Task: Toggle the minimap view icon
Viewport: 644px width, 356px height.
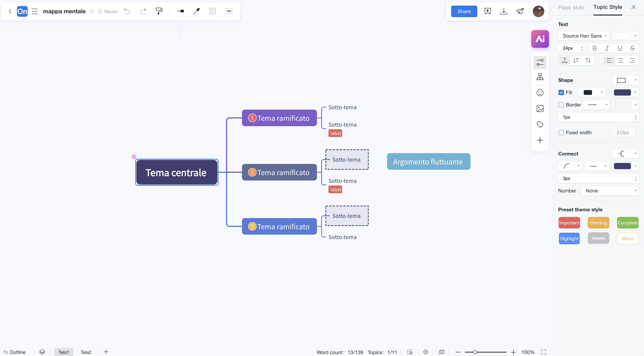Action: (x=442, y=352)
